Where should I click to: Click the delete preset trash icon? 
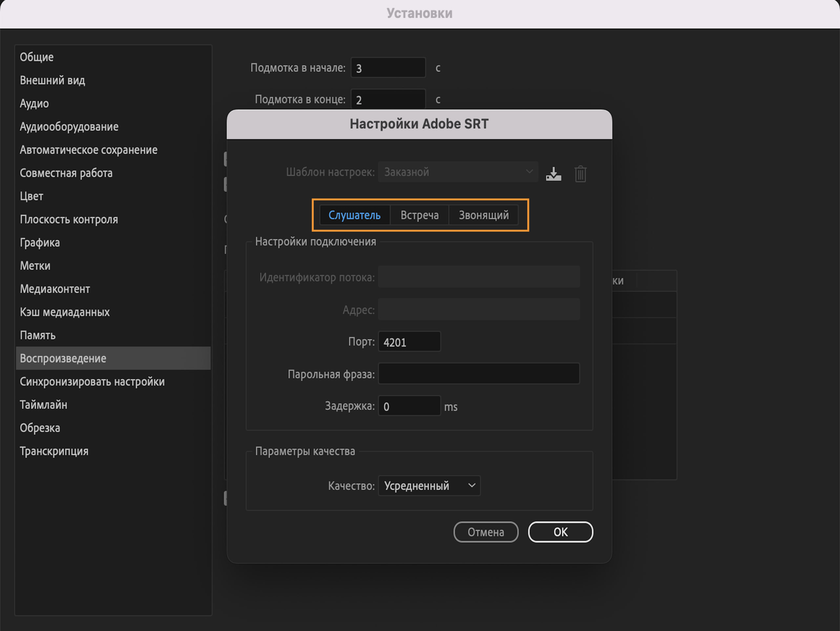[581, 173]
